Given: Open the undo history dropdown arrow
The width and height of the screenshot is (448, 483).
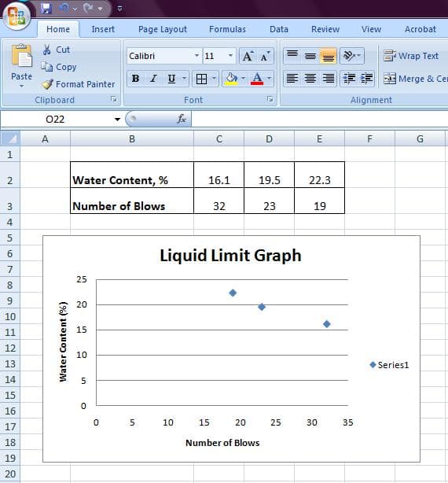Looking at the screenshot, I should tap(75, 9).
